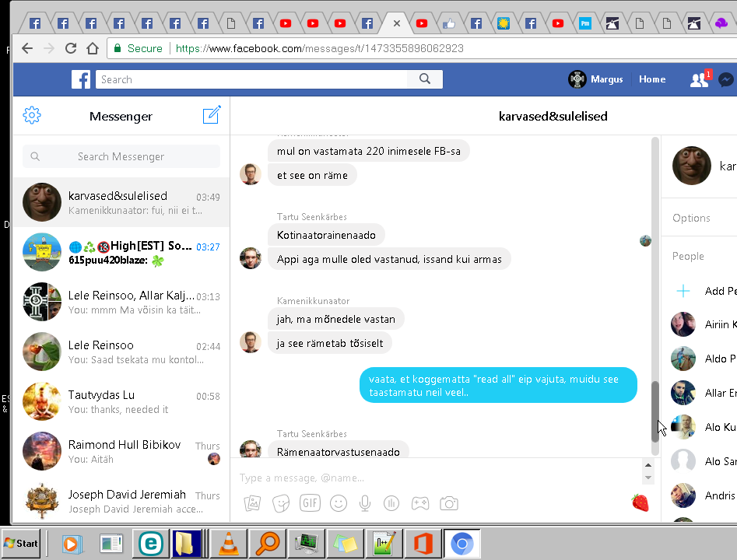Open Messenger settings gear
737x560 pixels.
(x=32, y=115)
